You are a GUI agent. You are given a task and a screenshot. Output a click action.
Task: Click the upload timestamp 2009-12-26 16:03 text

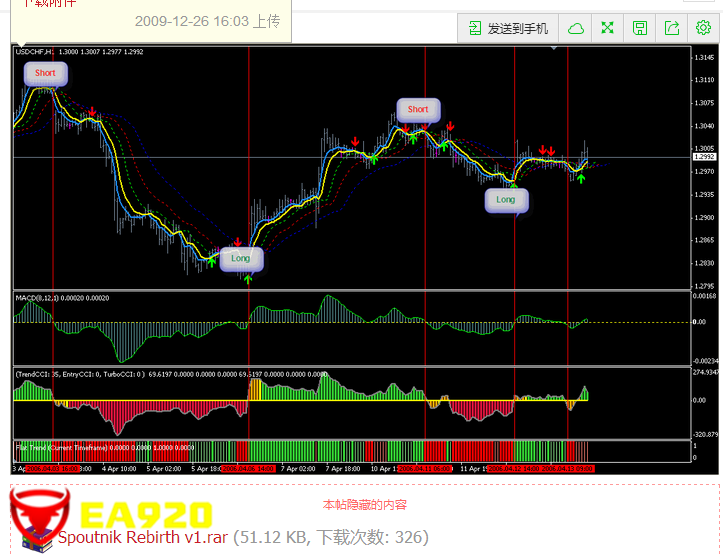207,20
